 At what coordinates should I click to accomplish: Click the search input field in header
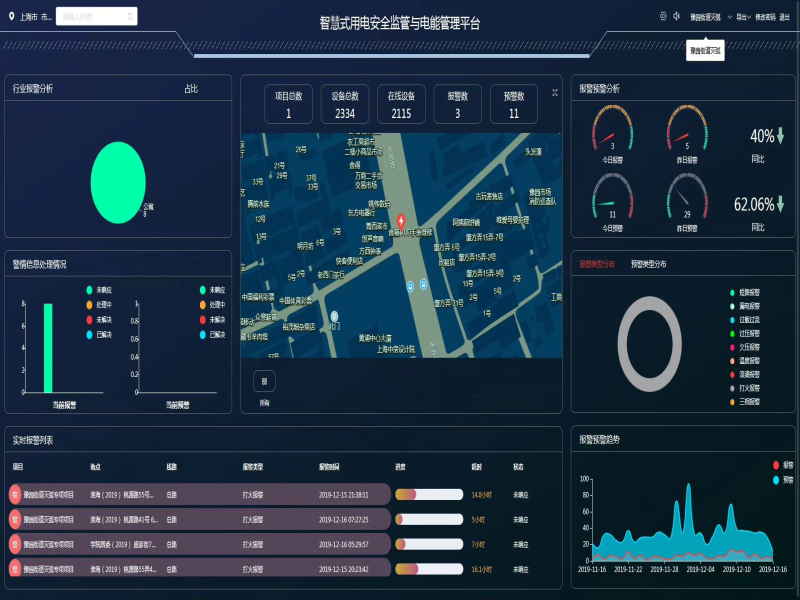(96, 17)
